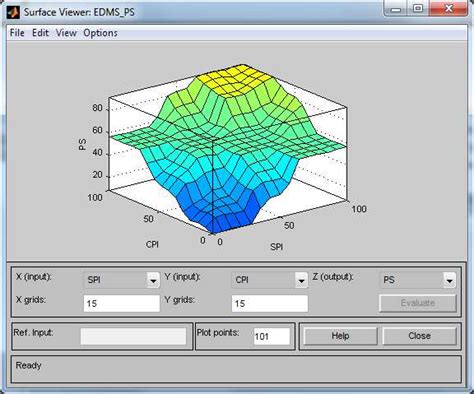Expand the Z (output) PS dropdown
The width and height of the screenshot is (474, 394).
[x=449, y=280]
